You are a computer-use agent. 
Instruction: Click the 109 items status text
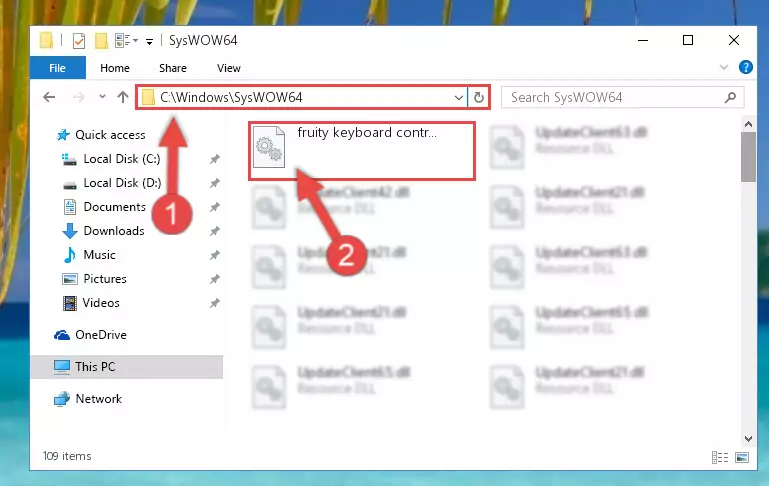tap(67, 456)
